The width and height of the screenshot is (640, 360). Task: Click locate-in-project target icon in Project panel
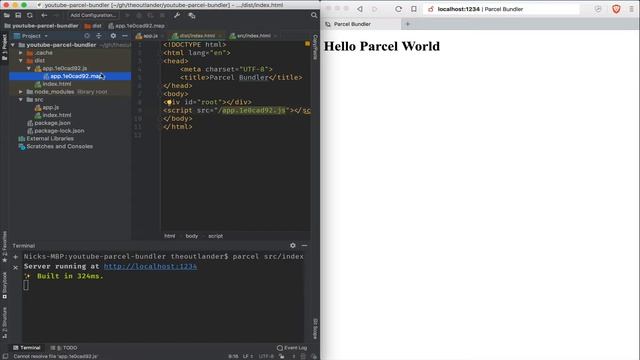point(87,36)
